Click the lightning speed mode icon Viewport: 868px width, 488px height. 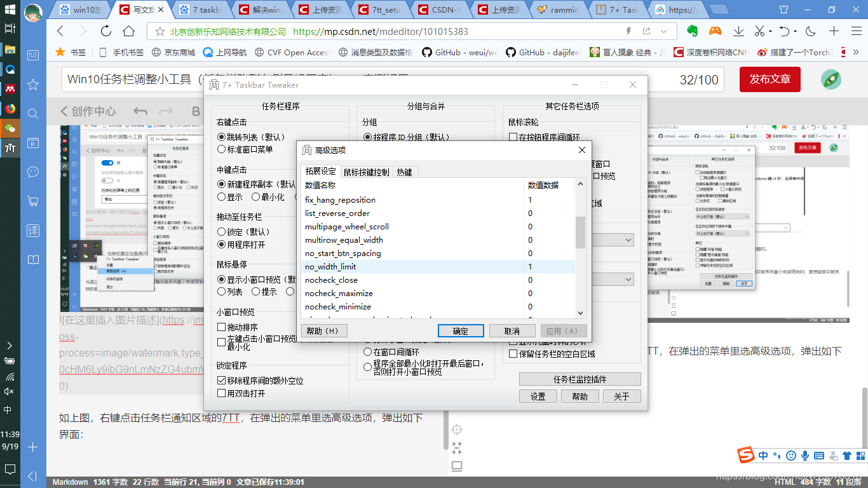pyautogui.click(x=628, y=31)
